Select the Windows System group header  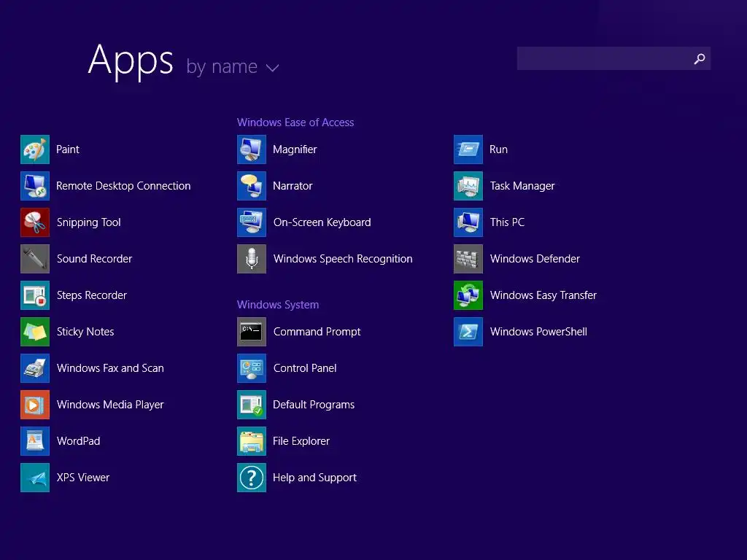(278, 305)
